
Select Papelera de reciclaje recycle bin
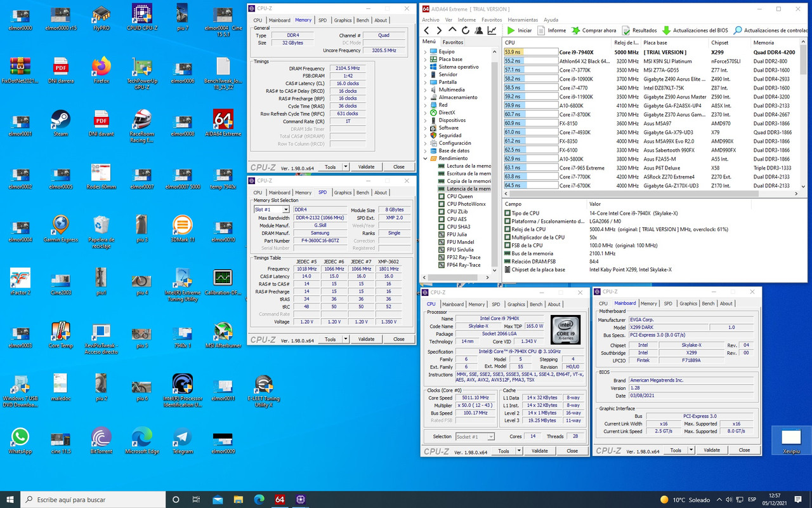click(x=101, y=232)
